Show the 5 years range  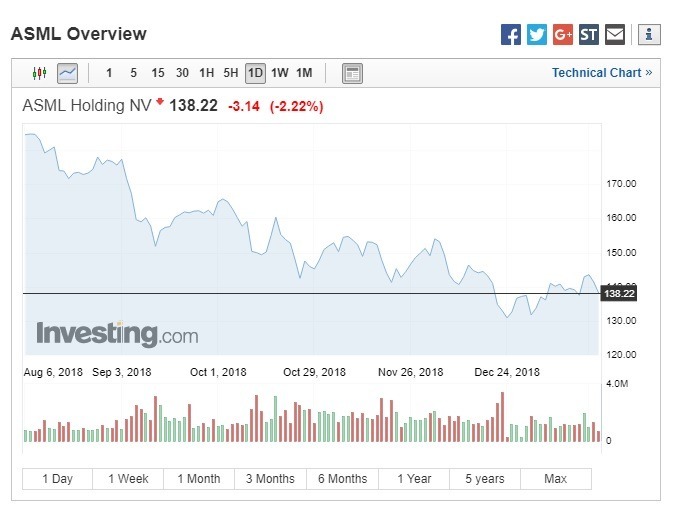point(485,479)
